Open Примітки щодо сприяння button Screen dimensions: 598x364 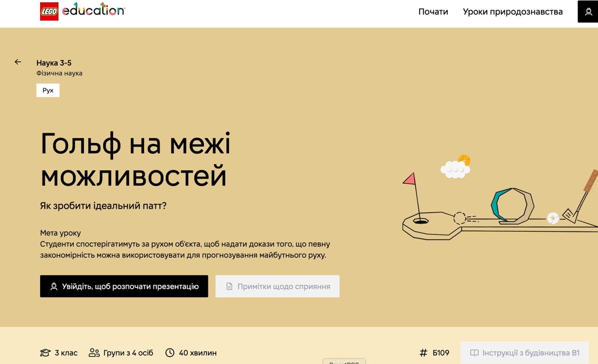(278, 286)
